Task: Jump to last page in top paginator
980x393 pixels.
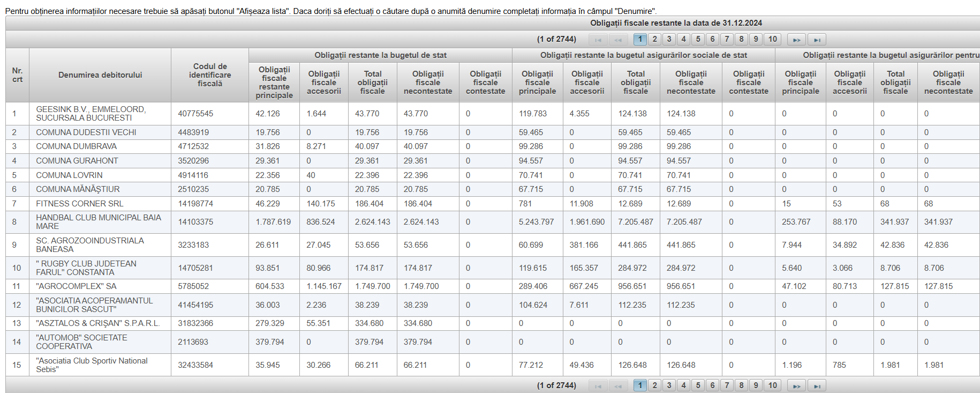Action: [817, 40]
